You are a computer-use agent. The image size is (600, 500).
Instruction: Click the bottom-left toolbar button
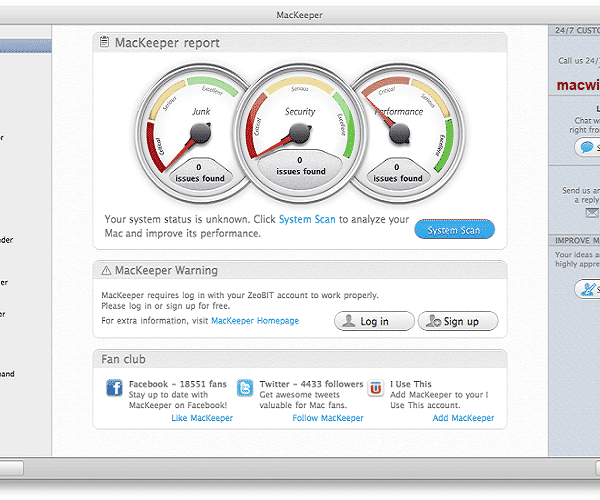pyautogui.click(x=11, y=468)
